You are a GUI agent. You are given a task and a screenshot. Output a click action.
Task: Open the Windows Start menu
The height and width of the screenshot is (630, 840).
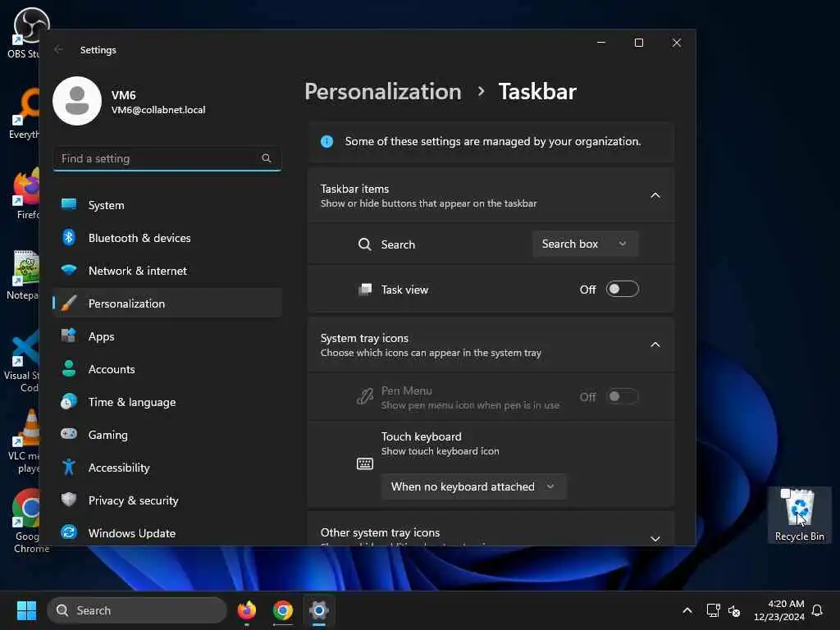(26, 610)
